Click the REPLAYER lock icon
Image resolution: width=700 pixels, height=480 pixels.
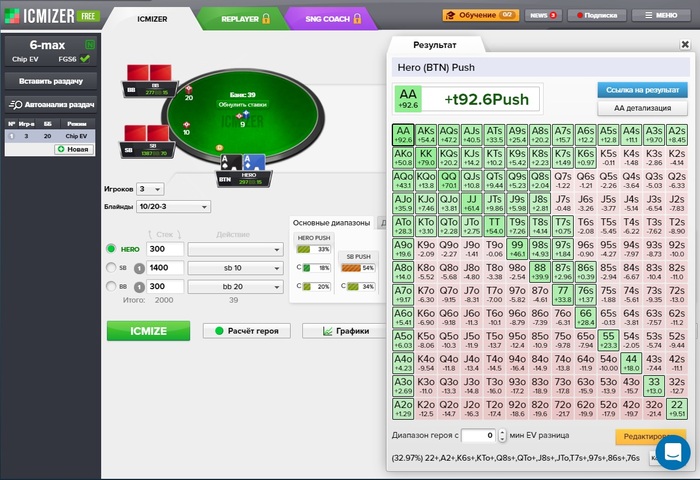(266, 19)
